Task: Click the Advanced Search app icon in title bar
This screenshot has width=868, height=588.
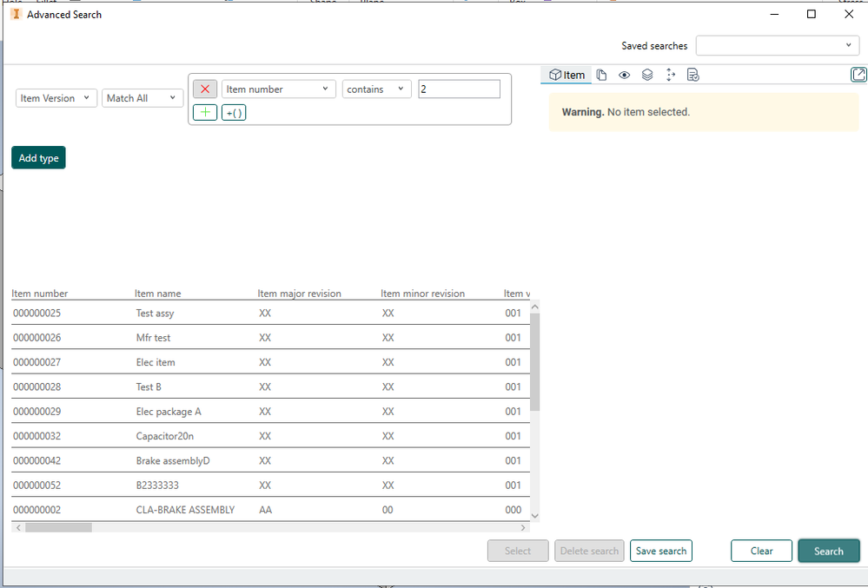Action: 16,15
